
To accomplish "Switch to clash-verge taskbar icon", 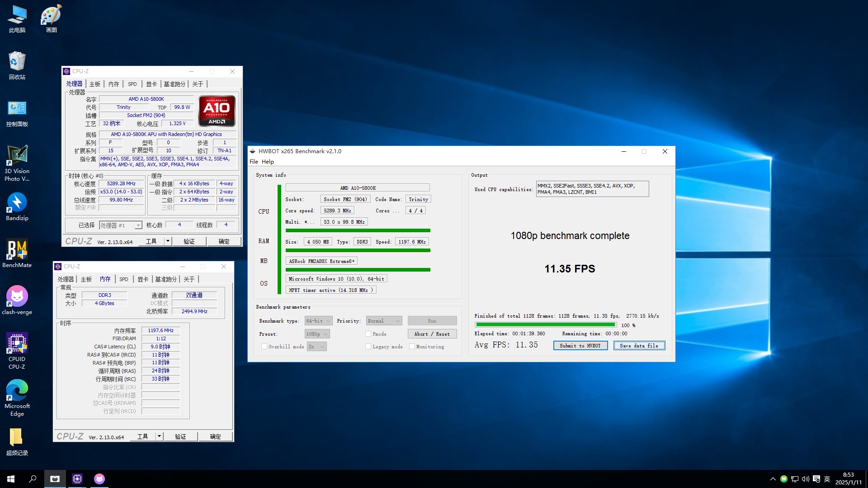I will tap(99, 479).
